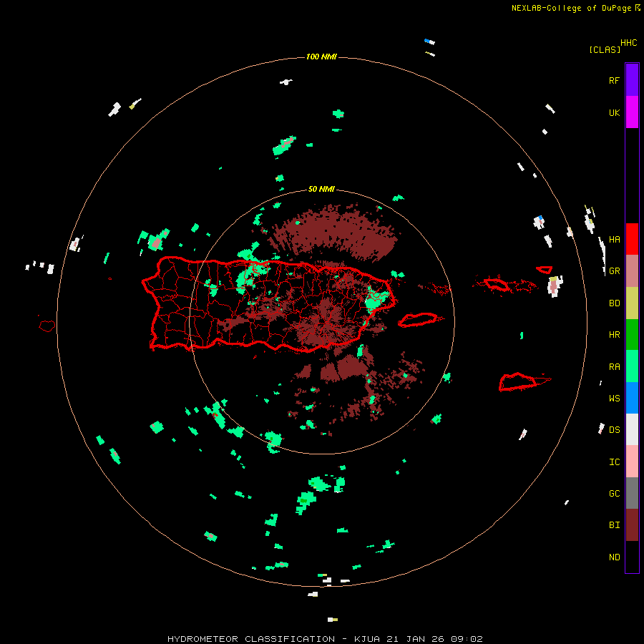Click the HYDROMETEOR CLASSIFICATION caption text
The width and height of the screenshot is (644, 644).
[251, 639]
